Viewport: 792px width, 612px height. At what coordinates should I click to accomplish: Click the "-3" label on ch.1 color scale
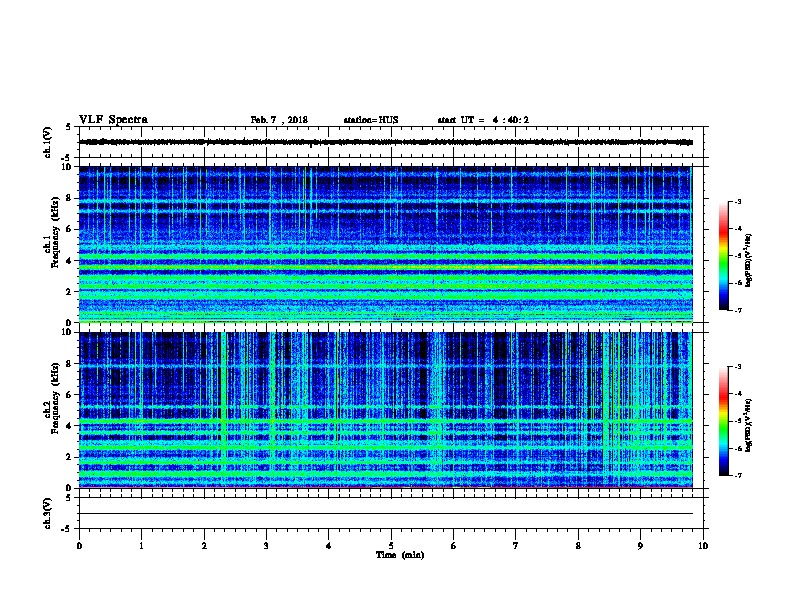click(737, 201)
